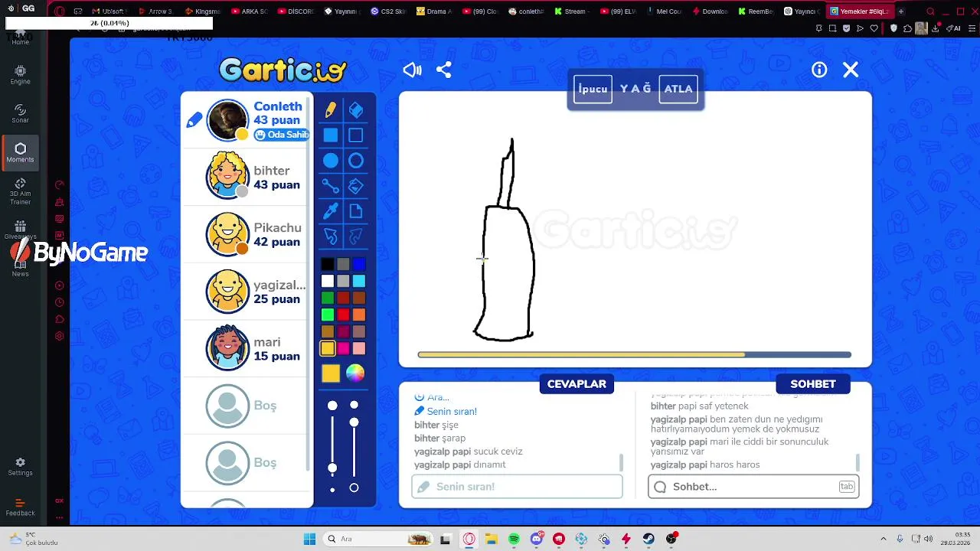Click the brush size slider handle
980x551 pixels.
pyautogui.click(x=332, y=468)
